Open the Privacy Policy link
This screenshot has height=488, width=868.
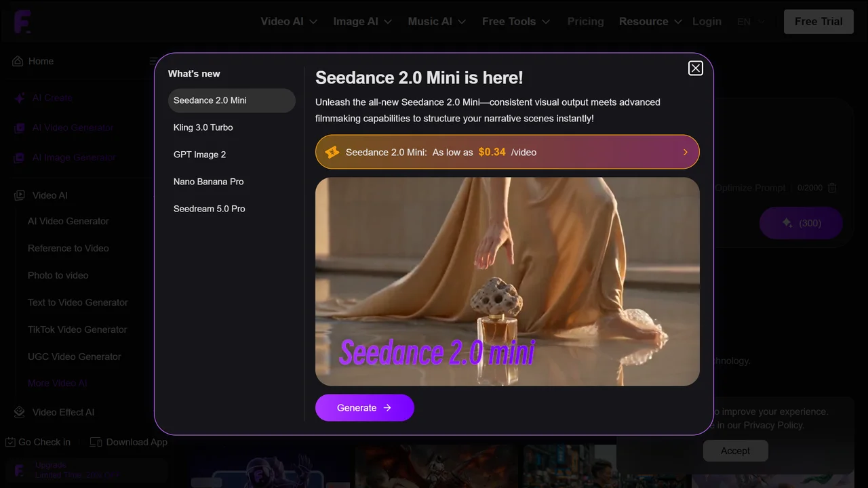point(774,425)
